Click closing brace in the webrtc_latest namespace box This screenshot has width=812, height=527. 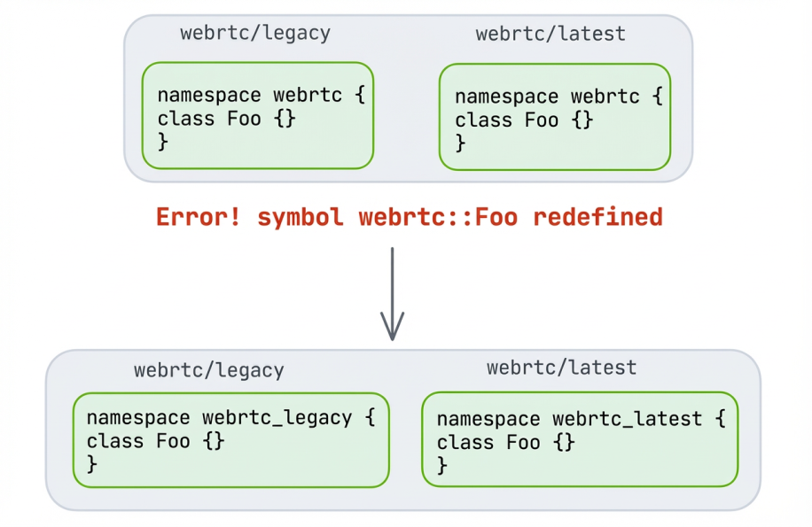[x=442, y=464]
